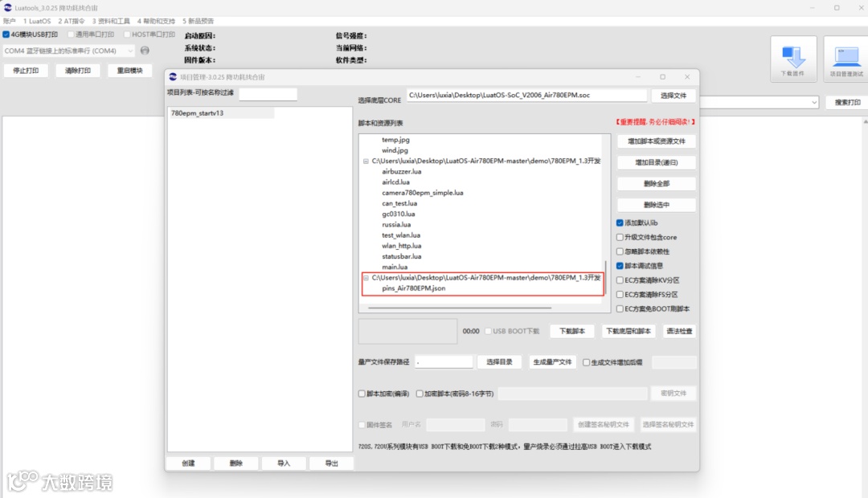Open the 项目管理测试 icon in main window
The image size is (868, 498).
(845, 59)
